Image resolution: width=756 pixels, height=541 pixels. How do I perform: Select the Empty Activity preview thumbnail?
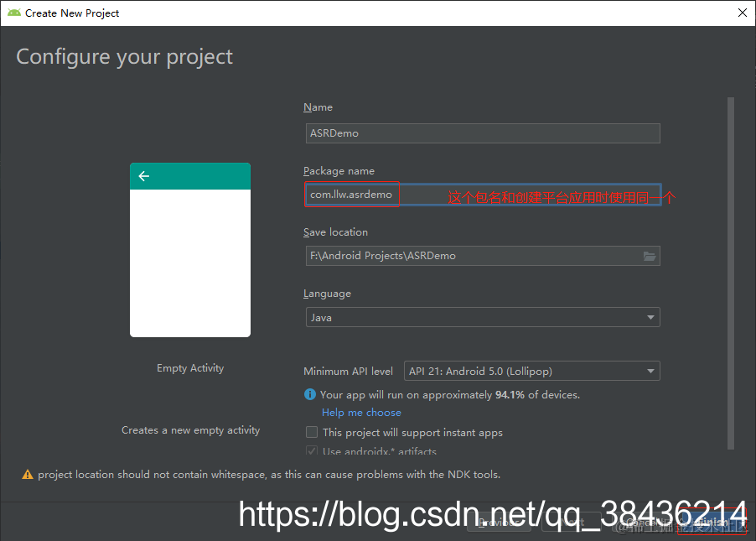190,250
